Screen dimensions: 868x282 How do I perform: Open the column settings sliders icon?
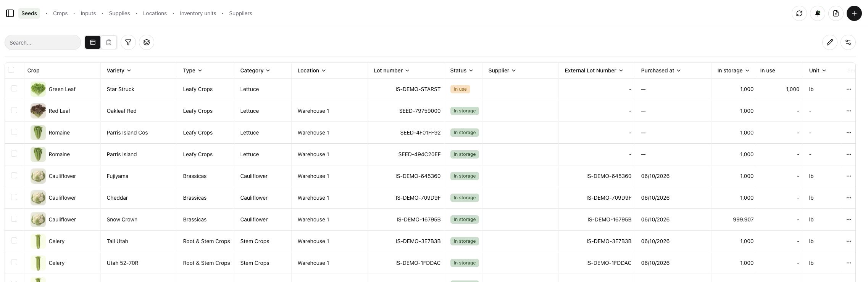pyautogui.click(x=848, y=42)
